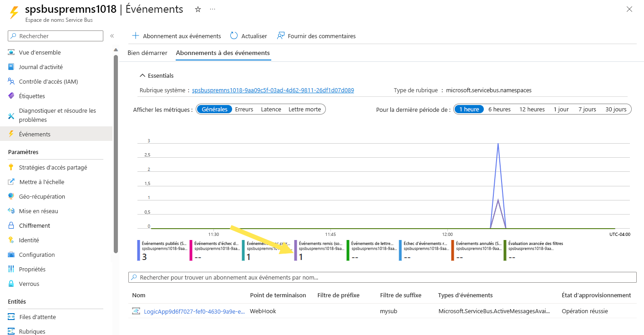Screen dimensions: 644x335
Task: Click the plus icon for event subscription
Action: [x=135, y=36]
